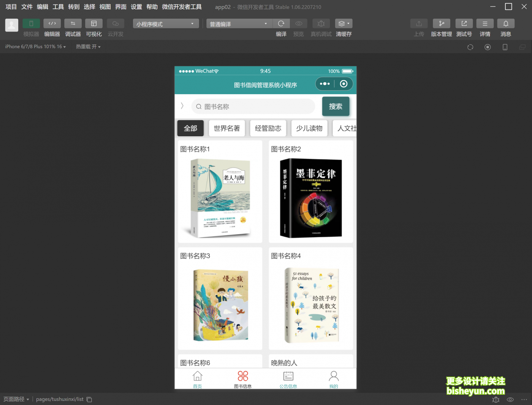The image size is (532, 405).
Task: Click the preview eye icon
Action: (299, 24)
